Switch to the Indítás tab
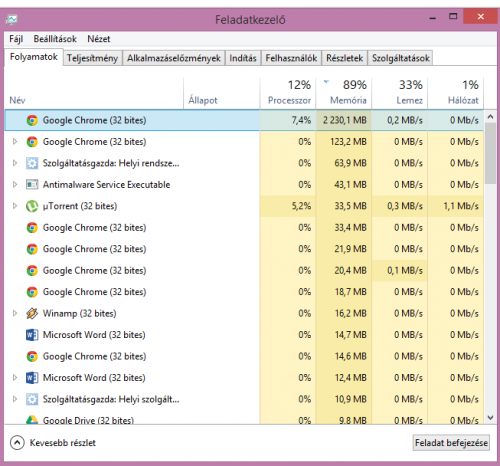 (x=243, y=58)
